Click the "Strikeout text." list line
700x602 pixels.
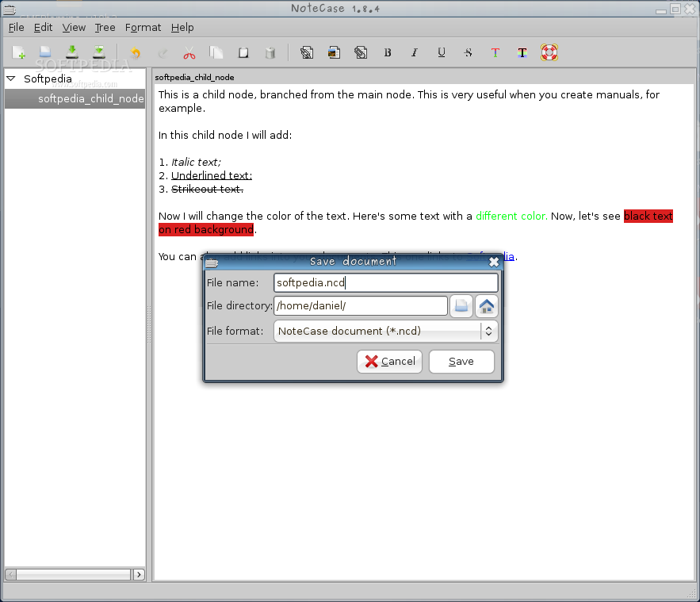point(207,189)
